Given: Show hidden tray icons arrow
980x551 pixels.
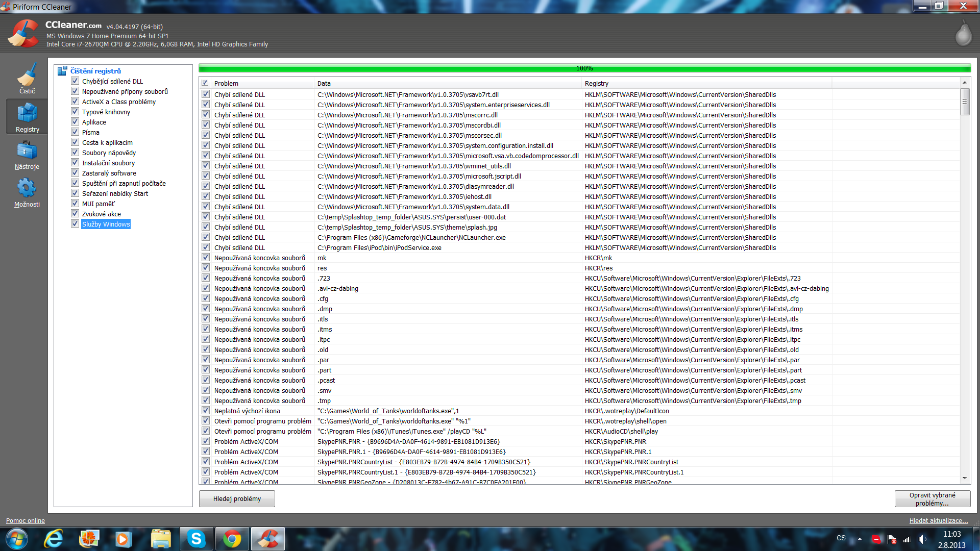Looking at the screenshot, I should tap(860, 539).
